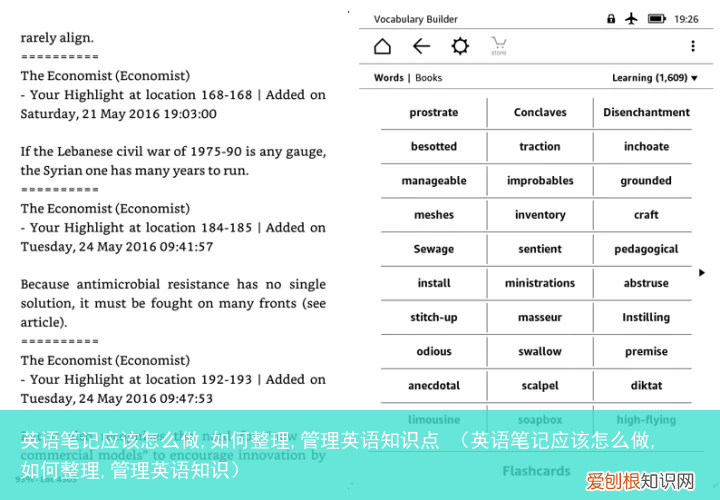Select the word besotted
The image size is (720, 500).
[x=433, y=146]
